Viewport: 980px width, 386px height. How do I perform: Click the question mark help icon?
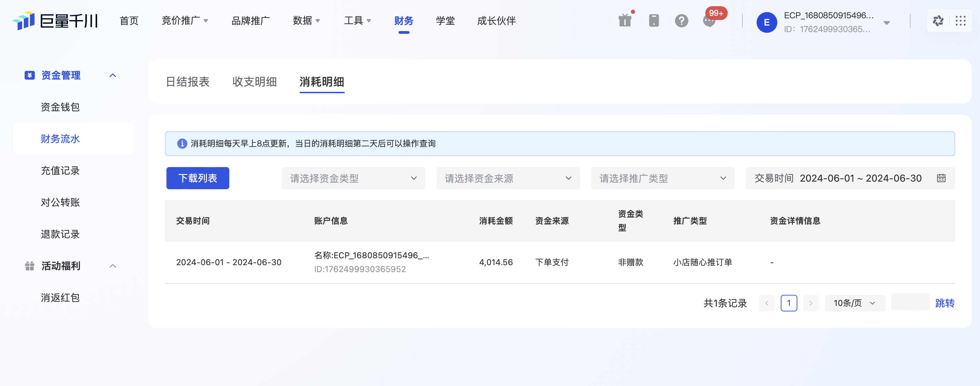[x=681, y=20]
